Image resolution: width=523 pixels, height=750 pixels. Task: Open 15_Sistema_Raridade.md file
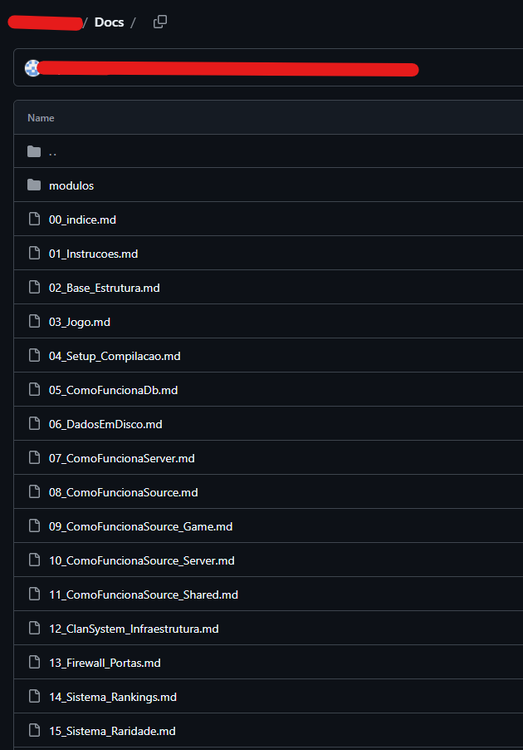tap(112, 731)
